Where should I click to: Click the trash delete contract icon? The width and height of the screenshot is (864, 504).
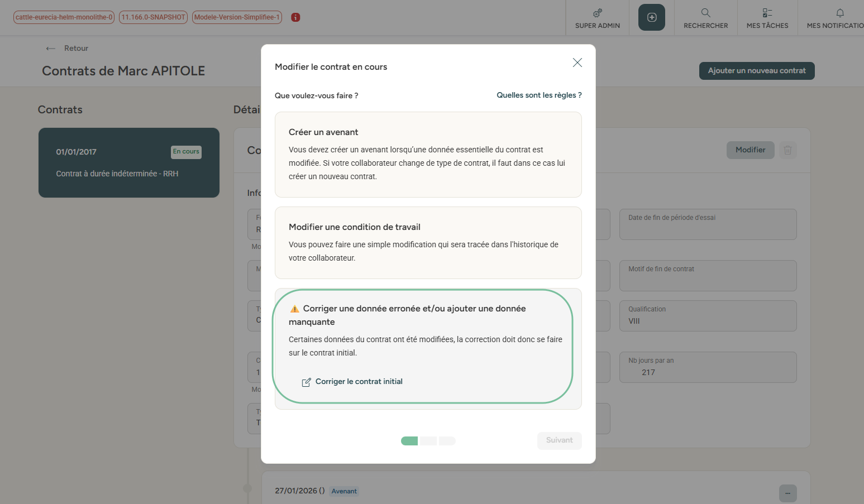[x=787, y=150]
